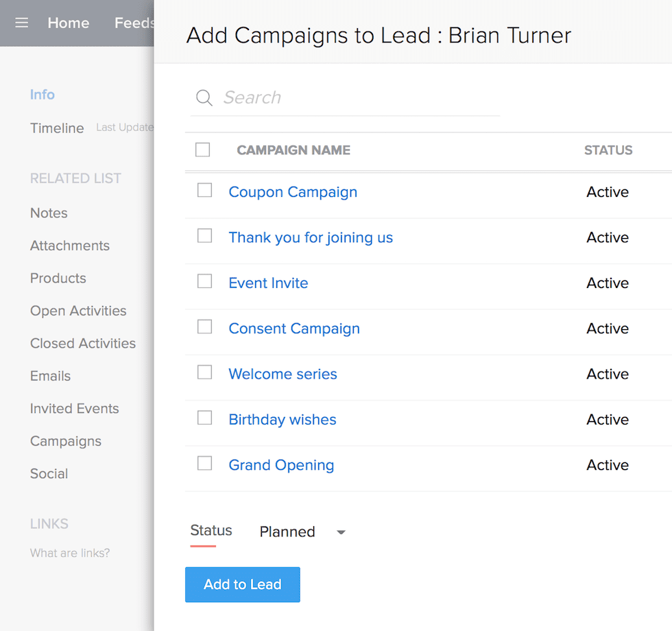
Task: Open Notes in the related list
Action: coord(49,213)
